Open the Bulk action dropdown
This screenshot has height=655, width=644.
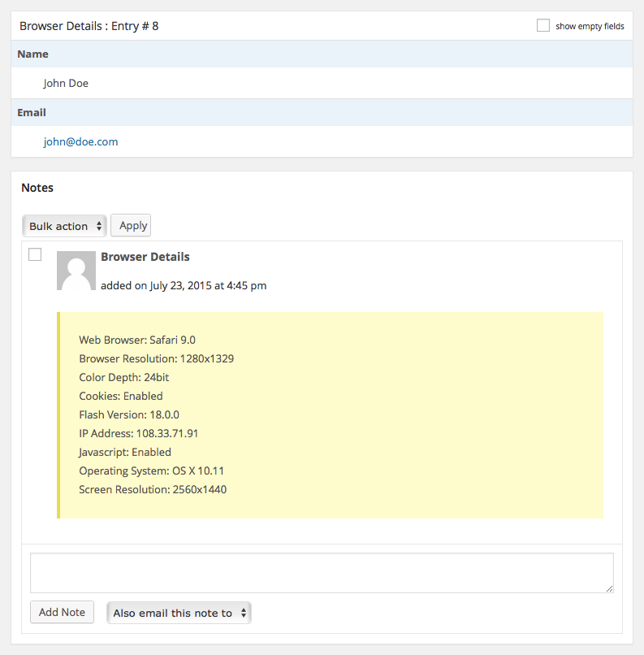point(65,226)
